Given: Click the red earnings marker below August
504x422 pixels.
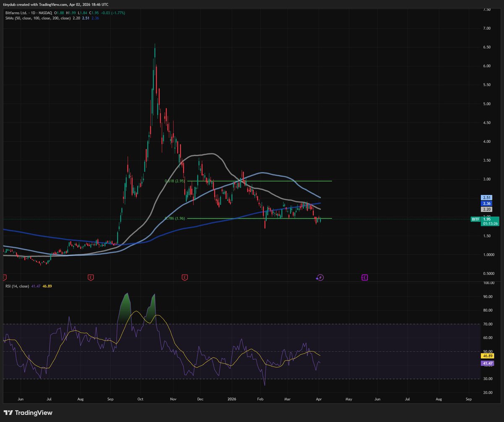Looking at the screenshot, I should point(90,277).
